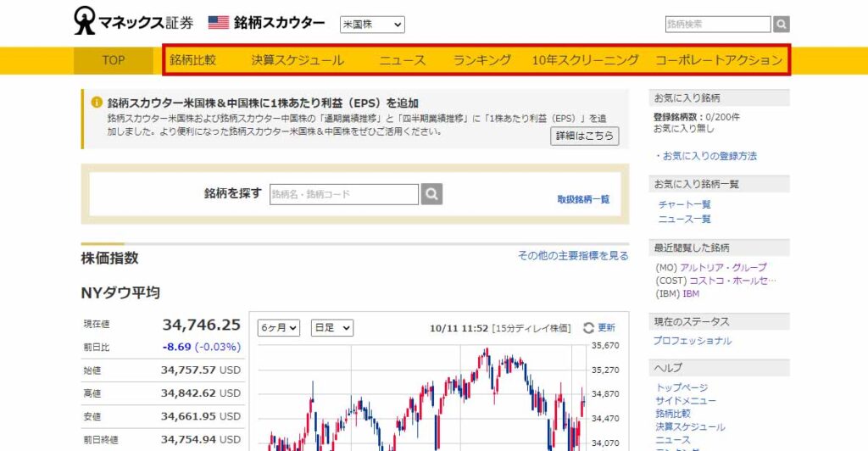Click the 34,757.57 USD open value
Image resolution: width=868 pixels, height=451 pixels.
tap(201, 370)
